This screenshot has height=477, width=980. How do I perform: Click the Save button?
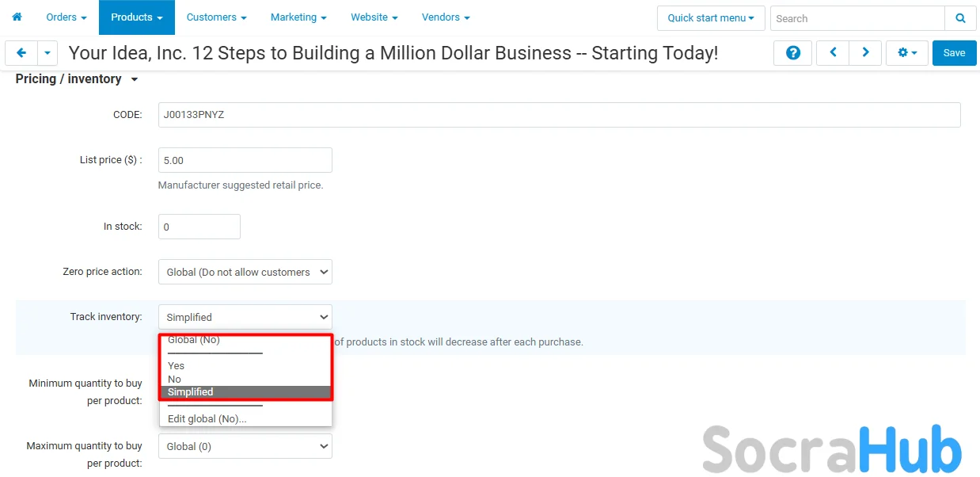click(x=954, y=53)
